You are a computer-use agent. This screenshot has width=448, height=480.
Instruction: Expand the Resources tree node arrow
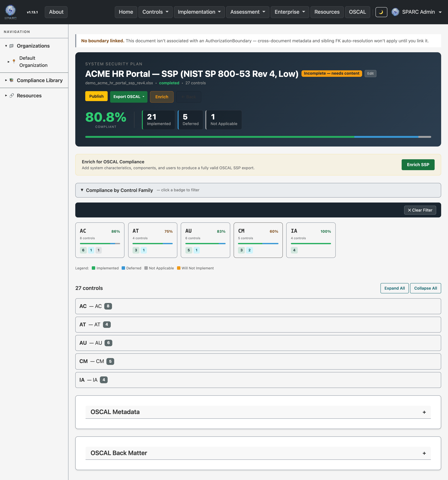click(6, 96)
